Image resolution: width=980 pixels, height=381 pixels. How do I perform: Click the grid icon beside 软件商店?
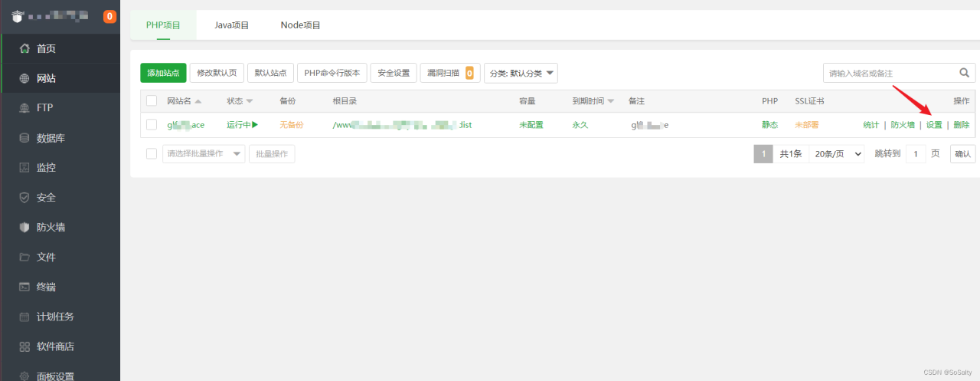(24, 347)
